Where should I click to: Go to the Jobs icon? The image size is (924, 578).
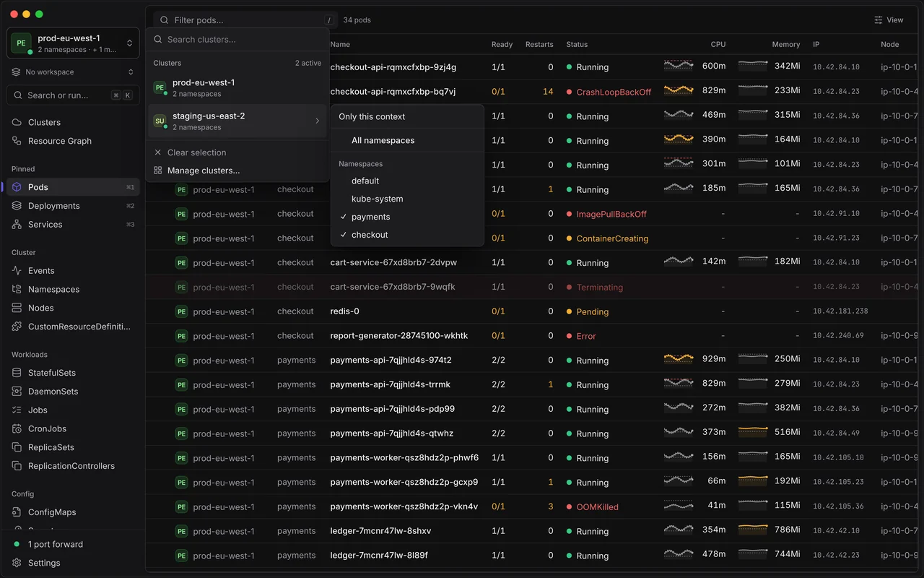point(17,410)
